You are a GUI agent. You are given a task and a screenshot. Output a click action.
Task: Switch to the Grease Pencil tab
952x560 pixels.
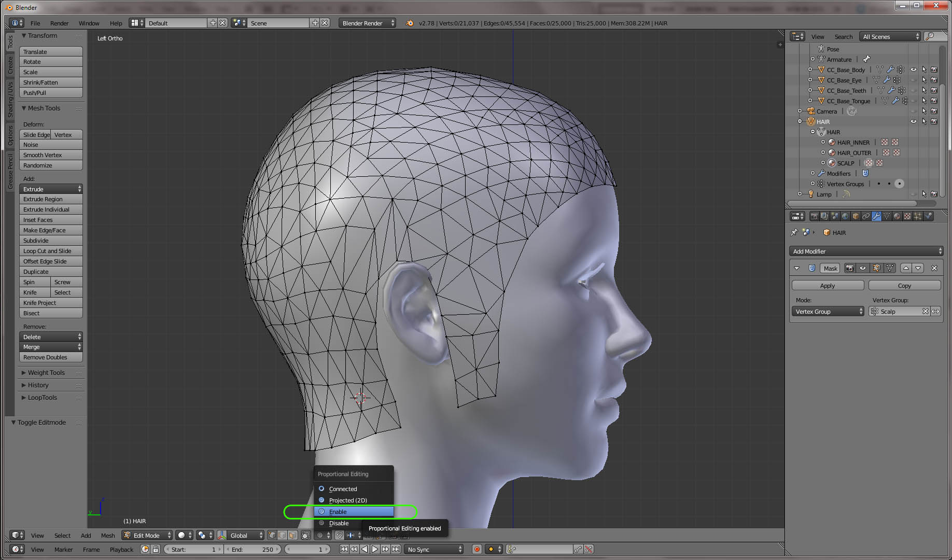pos(10,171)
